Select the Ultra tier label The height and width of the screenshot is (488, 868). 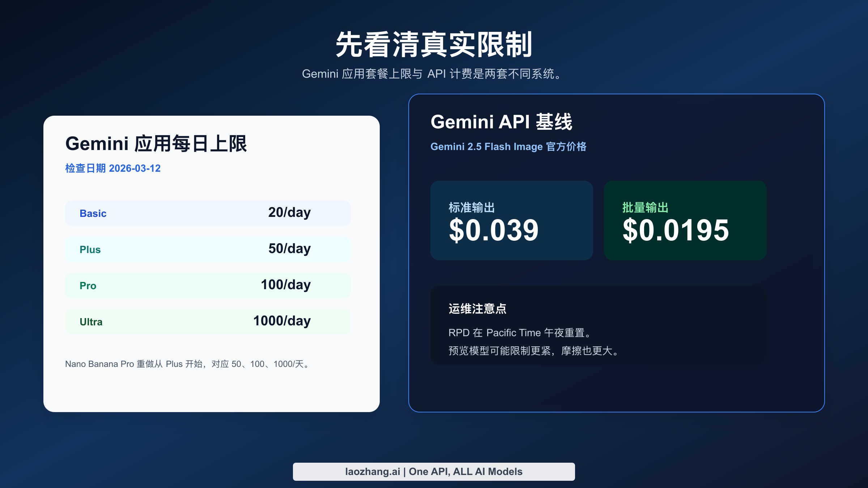point(90,322)
